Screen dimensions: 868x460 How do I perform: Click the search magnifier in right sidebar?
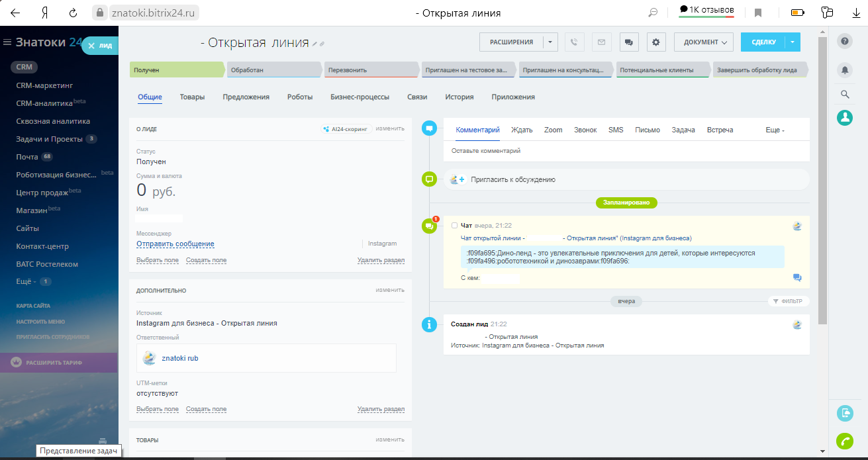(845, 95)
